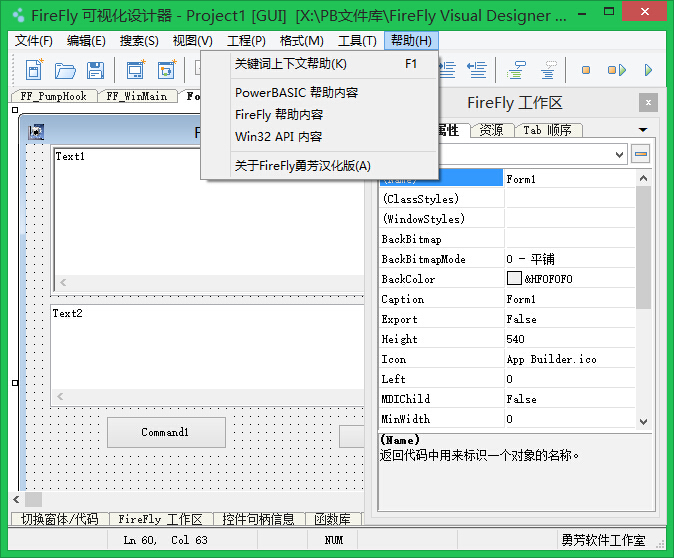
Task: Click the property grid scrollbar thumb
Action: [x=643, y=247]
